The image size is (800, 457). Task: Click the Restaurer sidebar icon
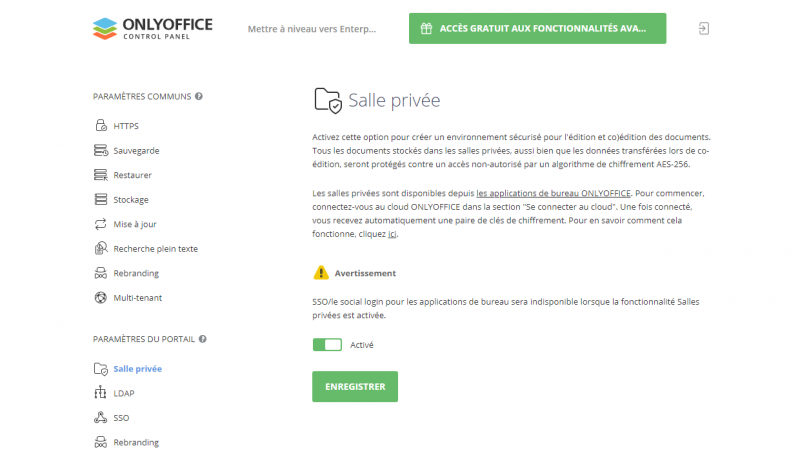[x=100, y=175]
